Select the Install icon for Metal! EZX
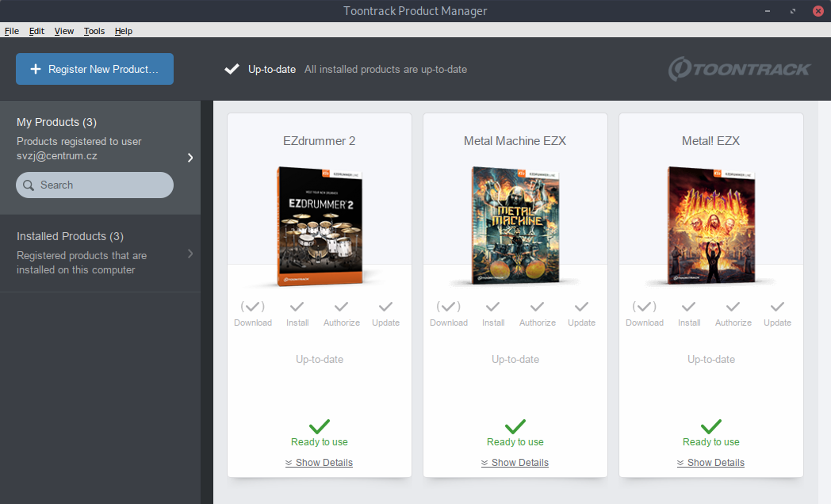 688,308
